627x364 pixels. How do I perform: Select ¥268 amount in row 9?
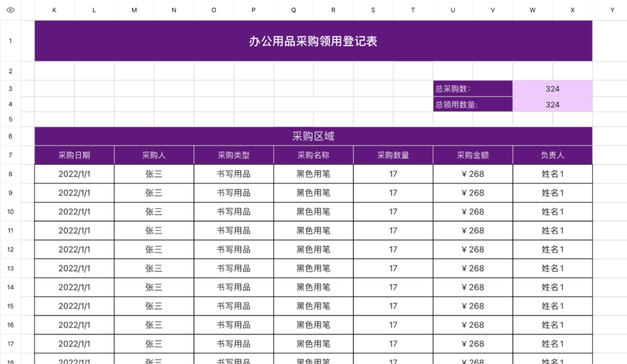coord(473,193)
